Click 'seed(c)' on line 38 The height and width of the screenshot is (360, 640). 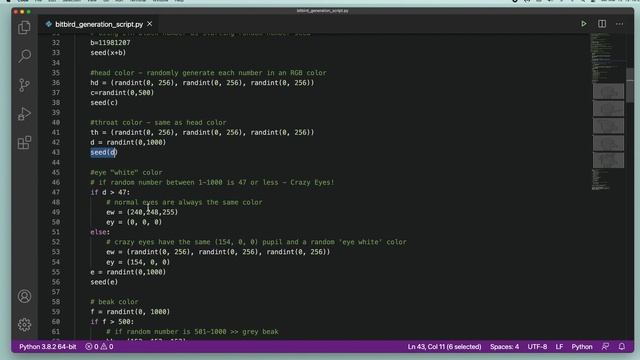104,102
